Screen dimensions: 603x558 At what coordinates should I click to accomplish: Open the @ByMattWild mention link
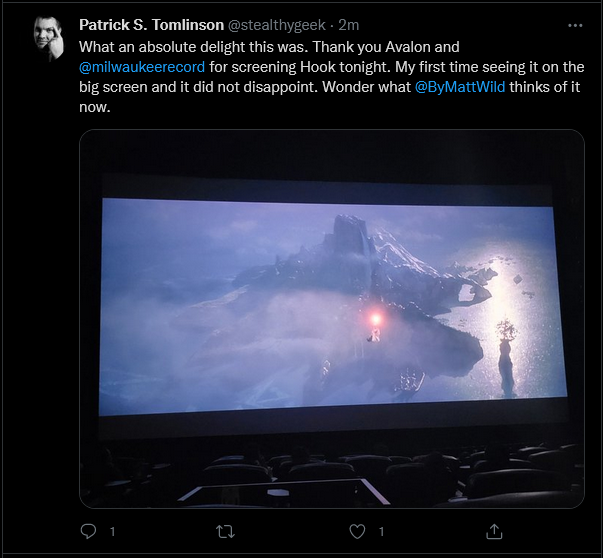click(x=460, y=87)
